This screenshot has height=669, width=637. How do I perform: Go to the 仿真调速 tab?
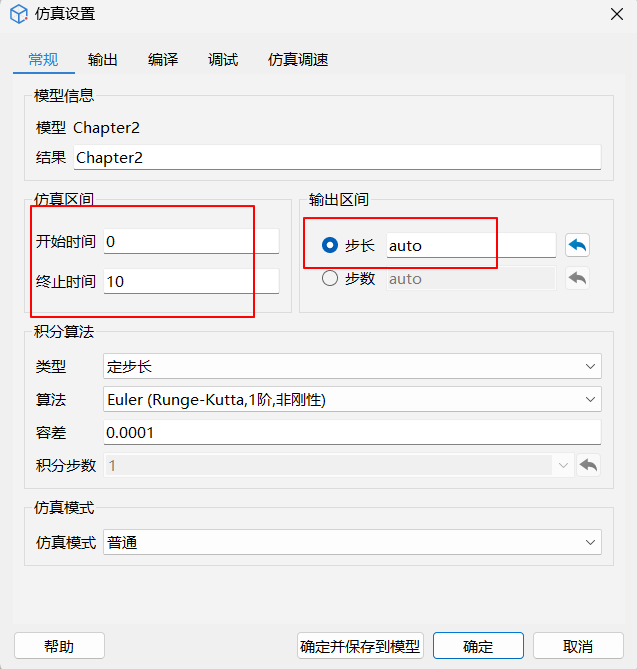pos(298,60)
